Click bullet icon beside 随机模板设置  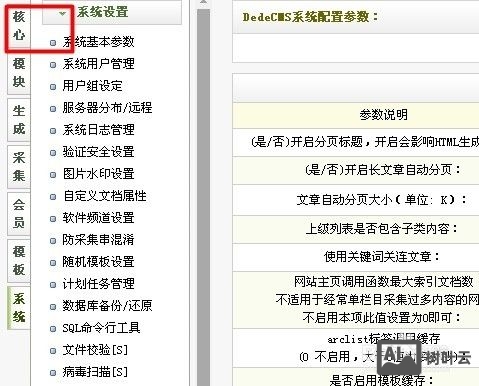coord(53,263)
